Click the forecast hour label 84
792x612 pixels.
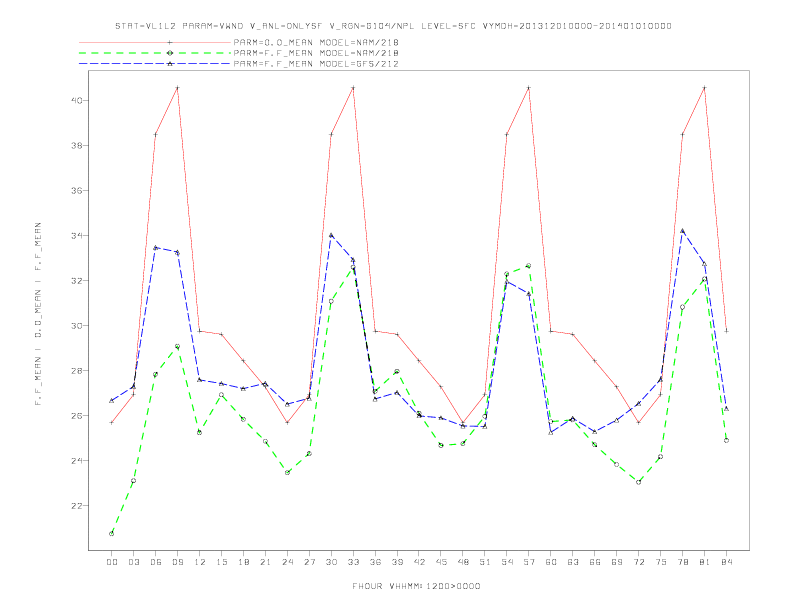[726, 562]
